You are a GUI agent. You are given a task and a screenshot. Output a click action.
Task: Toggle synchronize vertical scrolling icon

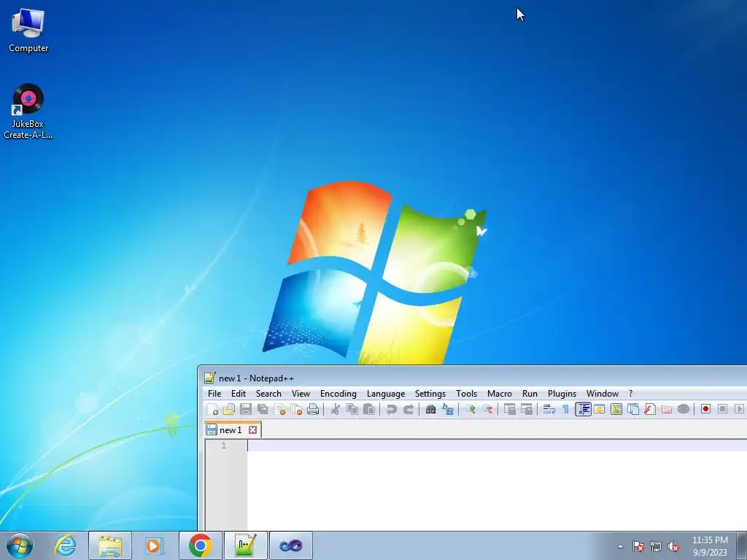(510, 410)
